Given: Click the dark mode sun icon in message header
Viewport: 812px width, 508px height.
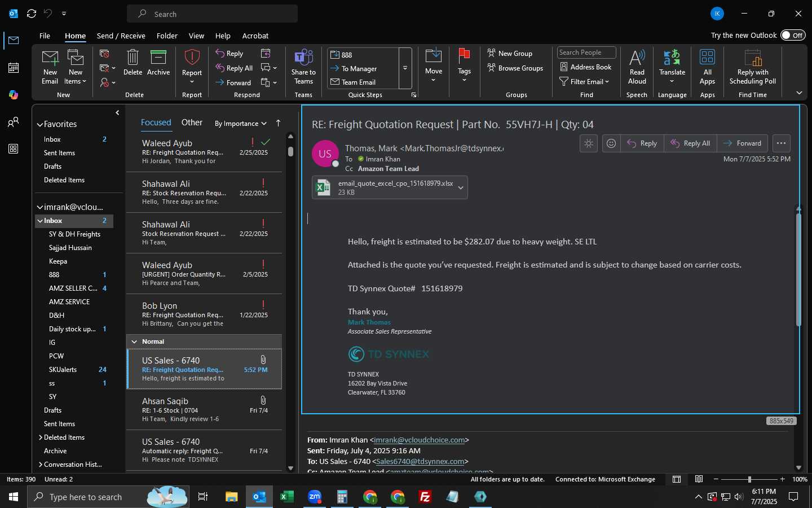Looking at the screenshot, I should [589, 143].
